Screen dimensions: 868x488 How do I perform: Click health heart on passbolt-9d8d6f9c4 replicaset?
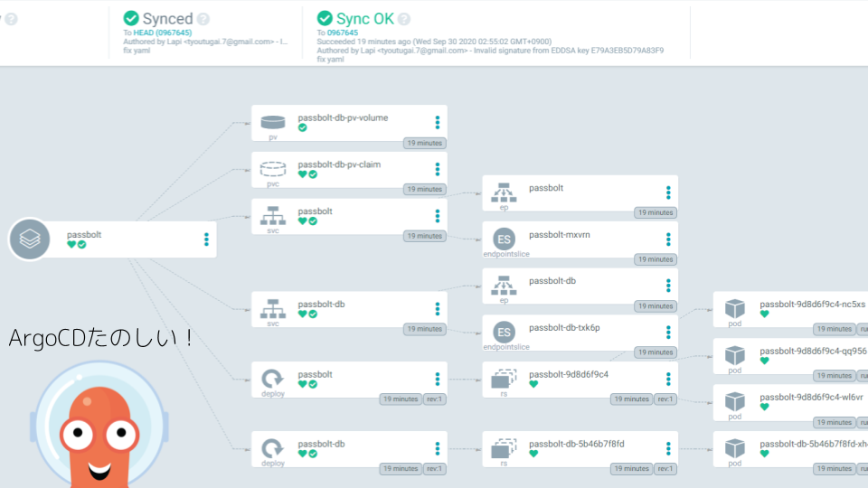click(533, 384)
